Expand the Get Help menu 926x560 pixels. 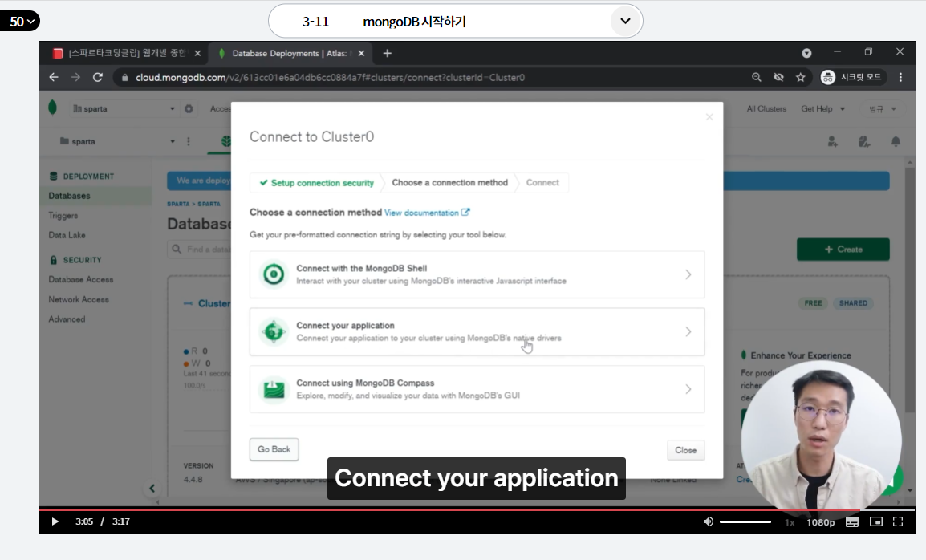pyautogui.click(x=822, y=108)
